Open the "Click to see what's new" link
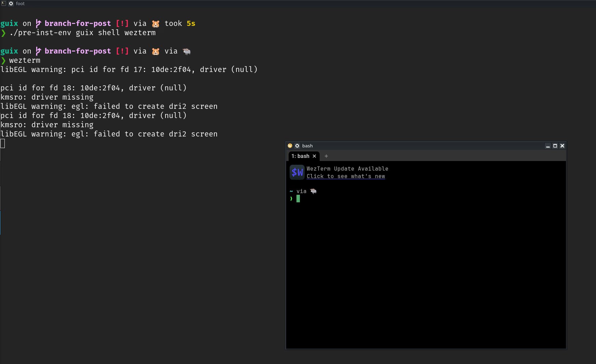This screenshot has width=596, height=364. 346,176
